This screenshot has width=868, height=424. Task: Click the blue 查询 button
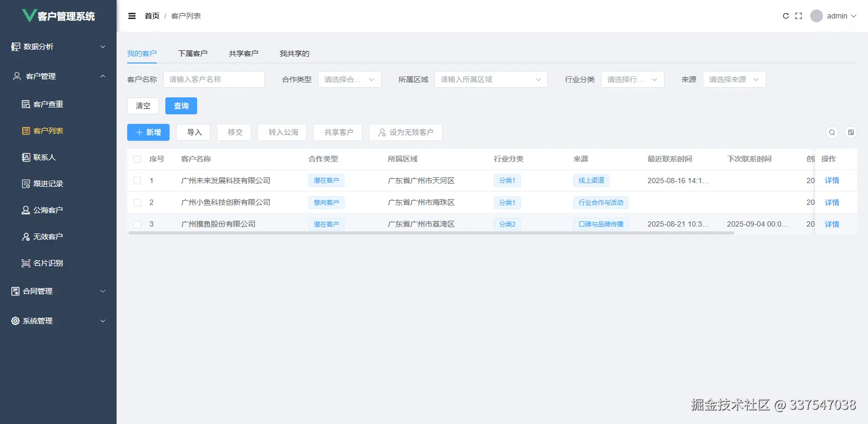coord(181,106)
